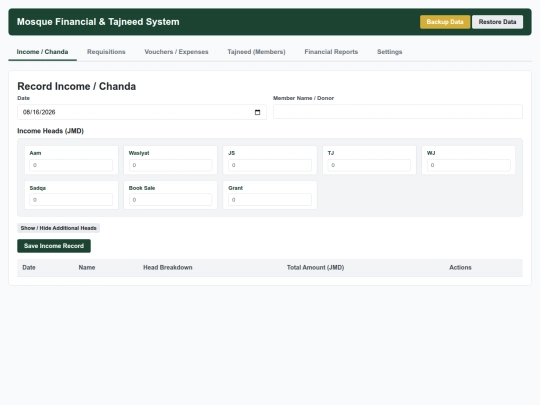Toggle Show / Hide Additional Heads
Viewport: 540px width, 405px height.
(59, 228)
